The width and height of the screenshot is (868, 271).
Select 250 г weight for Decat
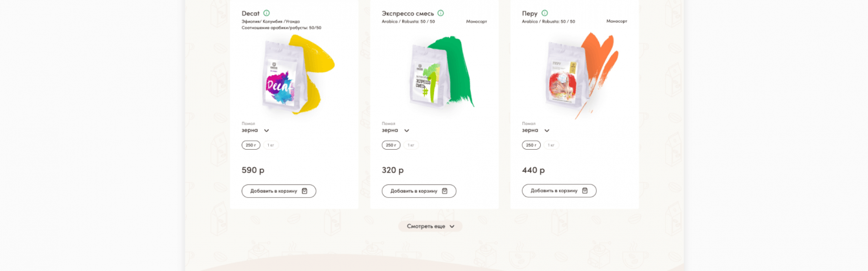tap(251, 145)
